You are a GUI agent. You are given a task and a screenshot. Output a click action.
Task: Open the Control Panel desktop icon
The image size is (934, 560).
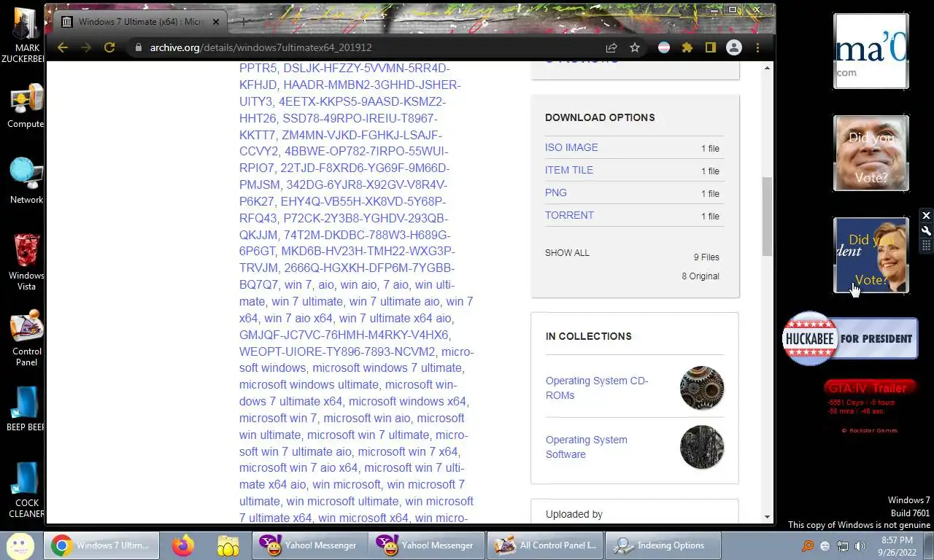point(26,338)
